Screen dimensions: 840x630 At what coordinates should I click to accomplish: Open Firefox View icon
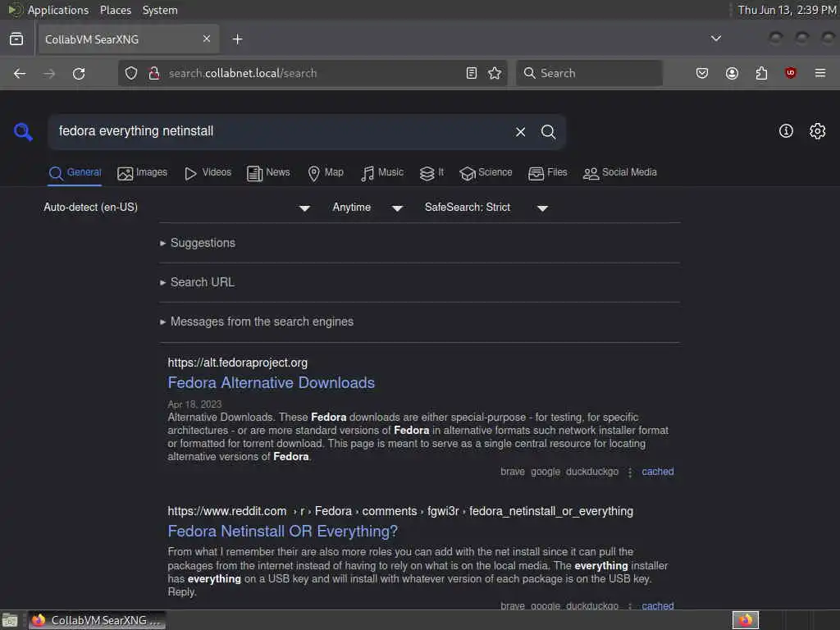click(x=16, y=39)
